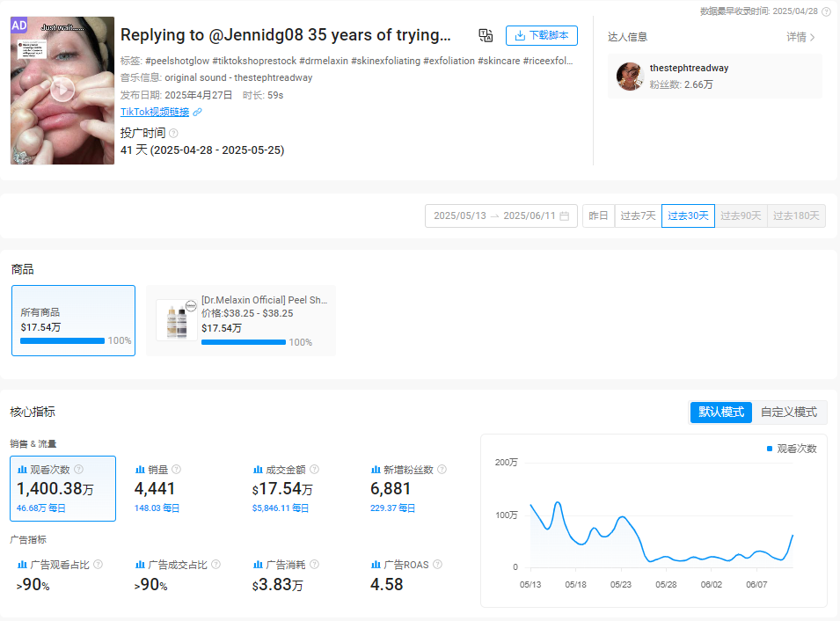This screenshot has height=621, width=840.
Task: Click the help icon next to 投广时间
Action: [x=173, y=134]
